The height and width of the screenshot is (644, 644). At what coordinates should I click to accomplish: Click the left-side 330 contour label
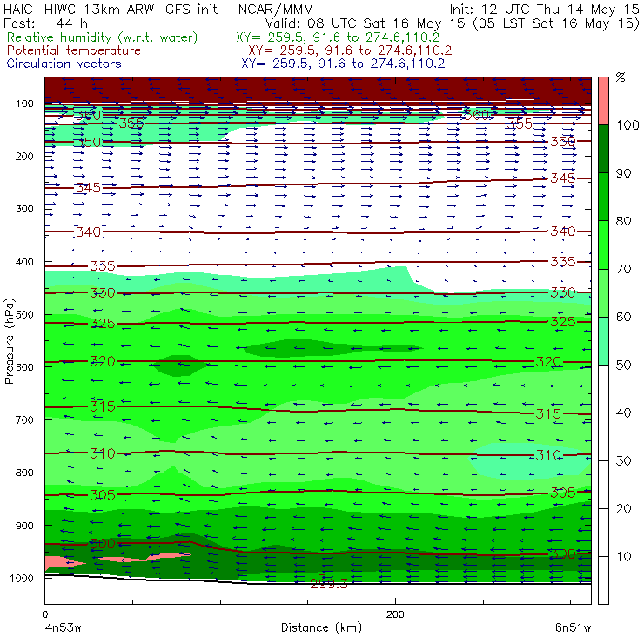(x=103, y=292)
